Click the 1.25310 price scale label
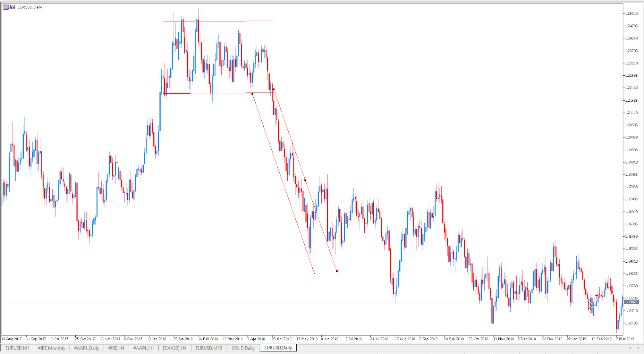Image resolution: width=644 pixels, height=354 pixels. click(631, 14)
